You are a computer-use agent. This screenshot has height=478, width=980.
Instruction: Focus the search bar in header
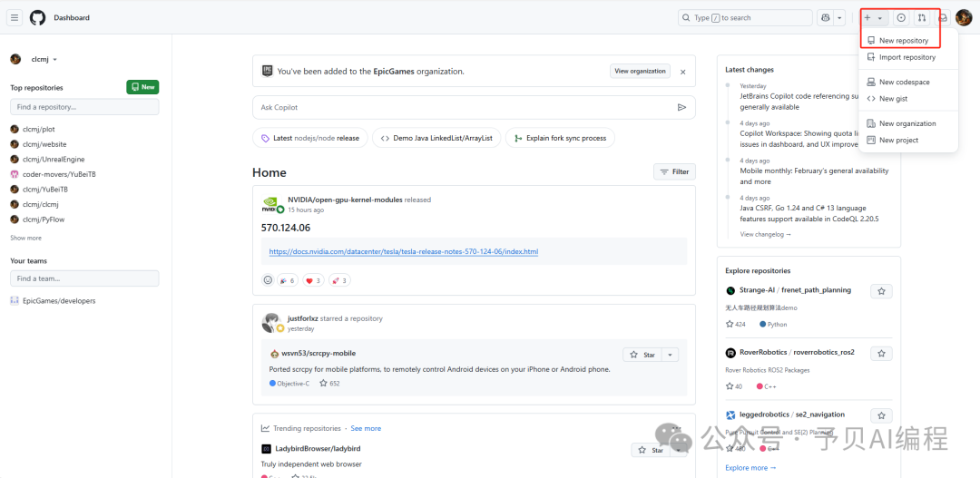pos(745,17)
